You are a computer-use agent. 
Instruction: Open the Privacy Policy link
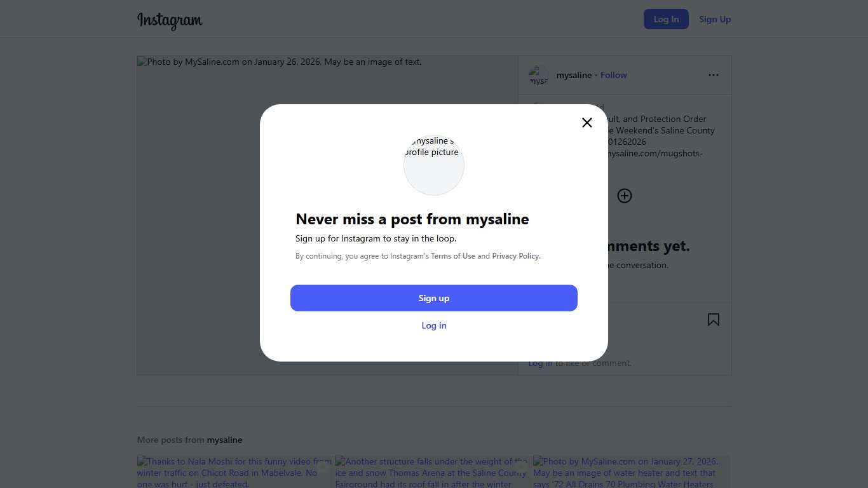tap(515, 256)
